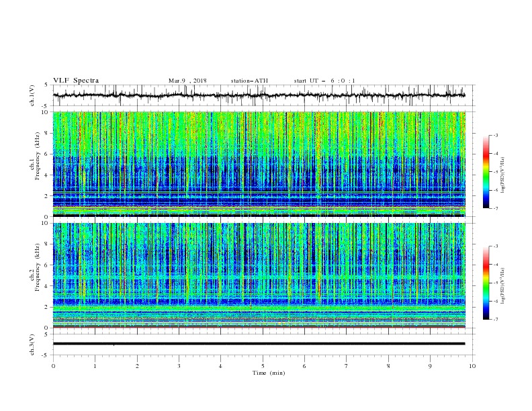Viewport: 532px width, 411px height.
Task: Click time axis tick label "10"
Action: [x=472, y=366]
